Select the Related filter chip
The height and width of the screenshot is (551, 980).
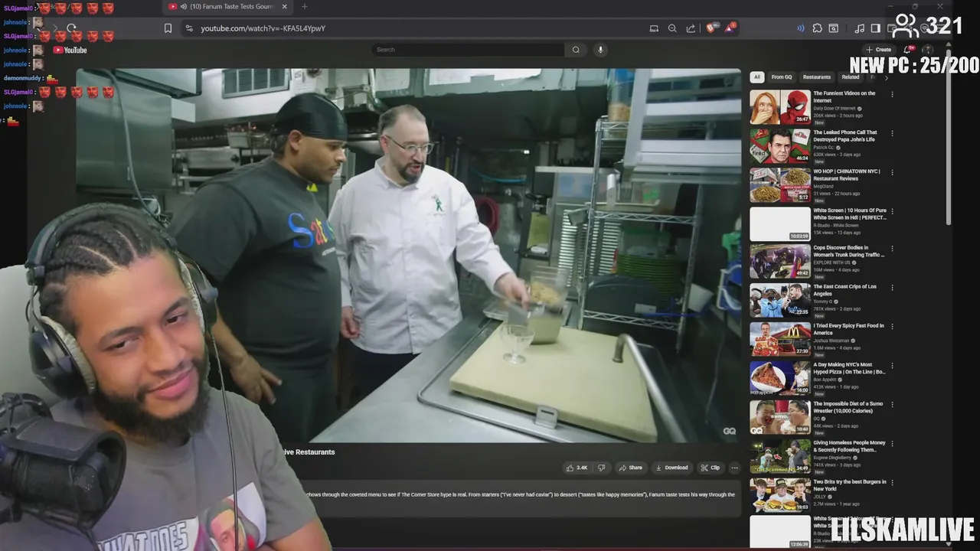851,77
